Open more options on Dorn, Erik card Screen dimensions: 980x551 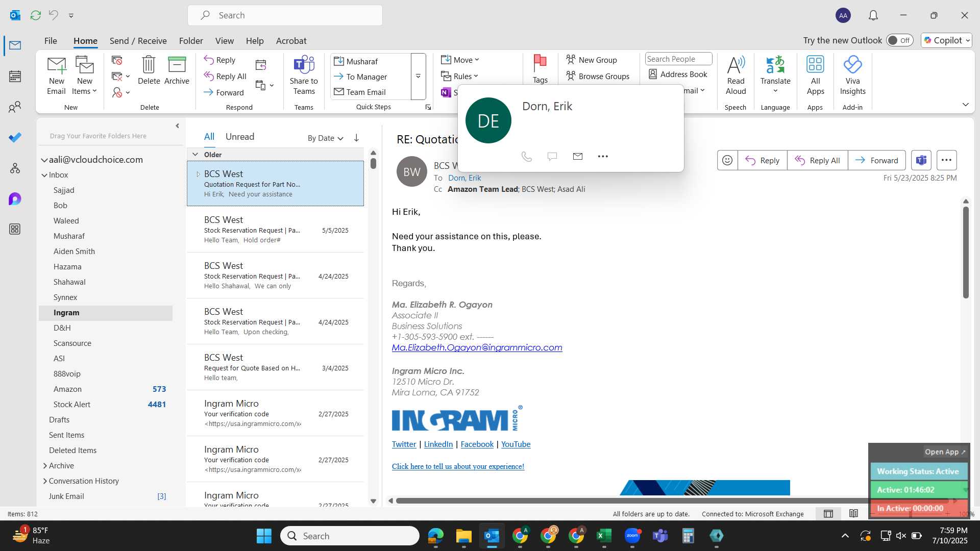pyautogui.click(x=603, y=157)
